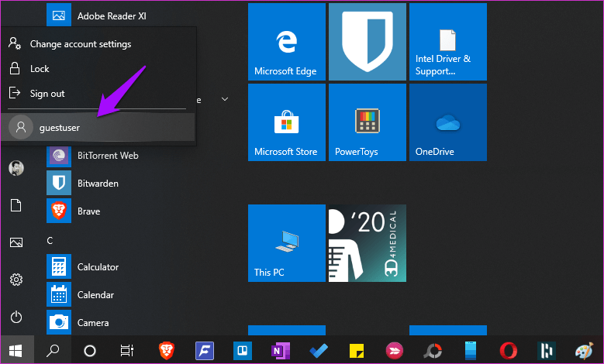
Task: Open the This PC tile
Action: (287, 243)
